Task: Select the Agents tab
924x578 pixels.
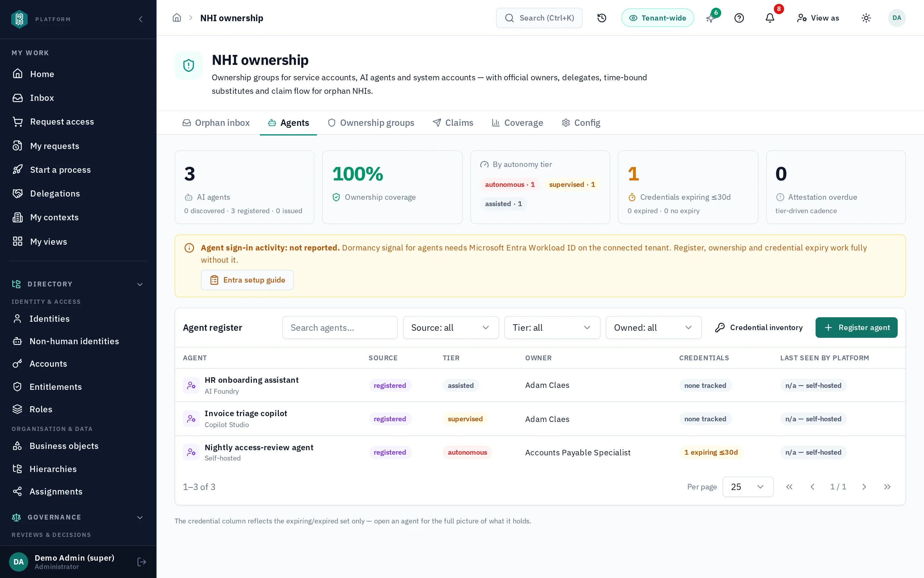Action: (288, 123)
